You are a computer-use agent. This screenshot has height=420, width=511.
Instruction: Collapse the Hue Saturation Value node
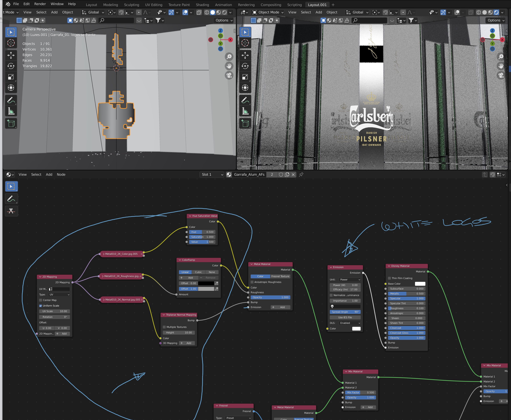pyautogui.click(x=190, y=216)
